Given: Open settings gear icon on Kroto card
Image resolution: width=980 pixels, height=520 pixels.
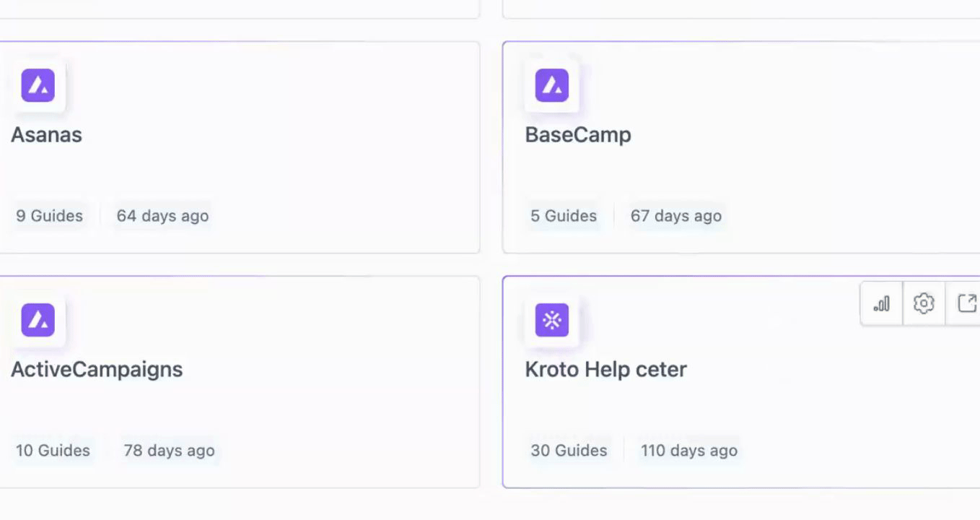Looking at the screenshot, I should (x=924, y=303).
